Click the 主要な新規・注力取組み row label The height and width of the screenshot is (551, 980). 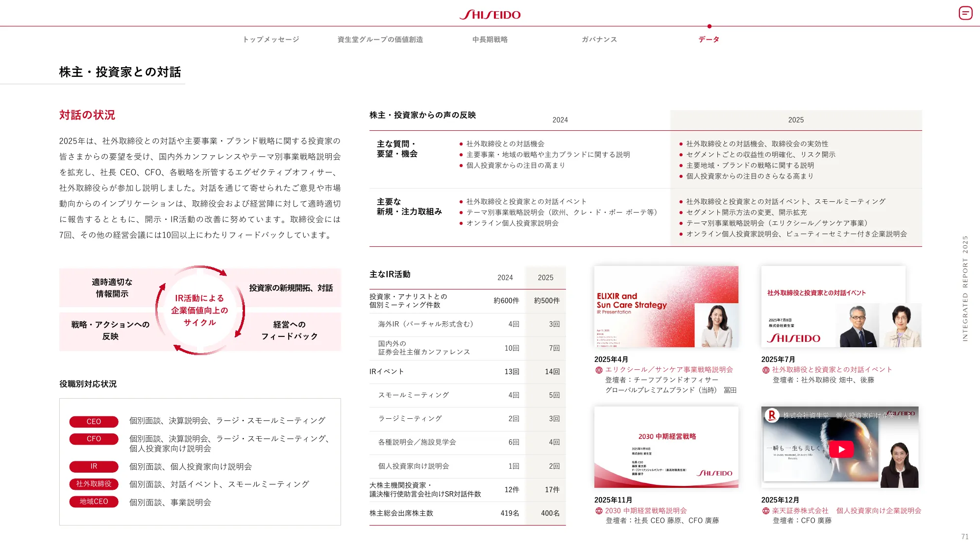[x=409, y=207]
